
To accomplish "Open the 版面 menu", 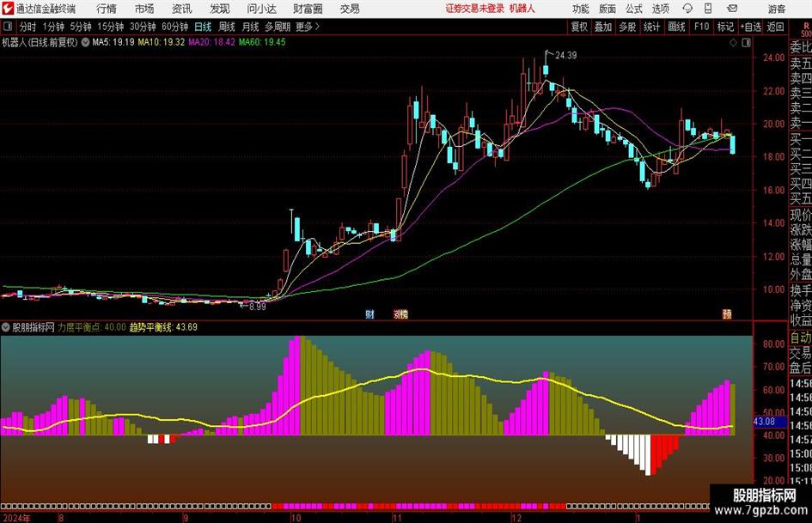I will 607,9.
